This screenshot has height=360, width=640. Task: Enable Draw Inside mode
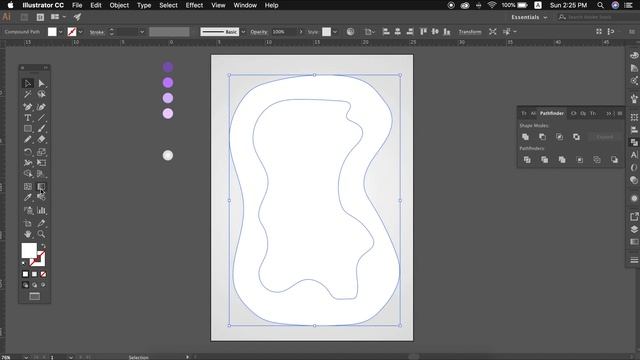[x=43, y=285]
